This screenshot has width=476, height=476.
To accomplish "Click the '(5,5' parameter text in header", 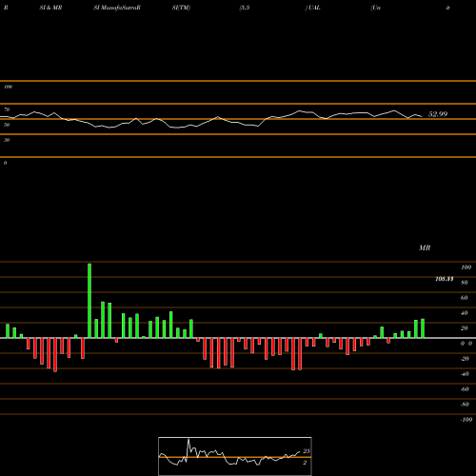I will click(245, 8).
